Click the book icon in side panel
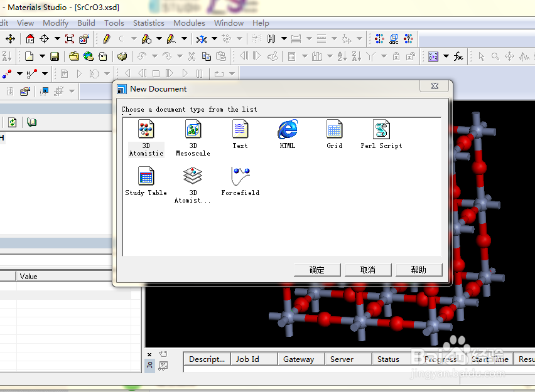The height and width of the screenshot is (392, 535). pos(32,122)
